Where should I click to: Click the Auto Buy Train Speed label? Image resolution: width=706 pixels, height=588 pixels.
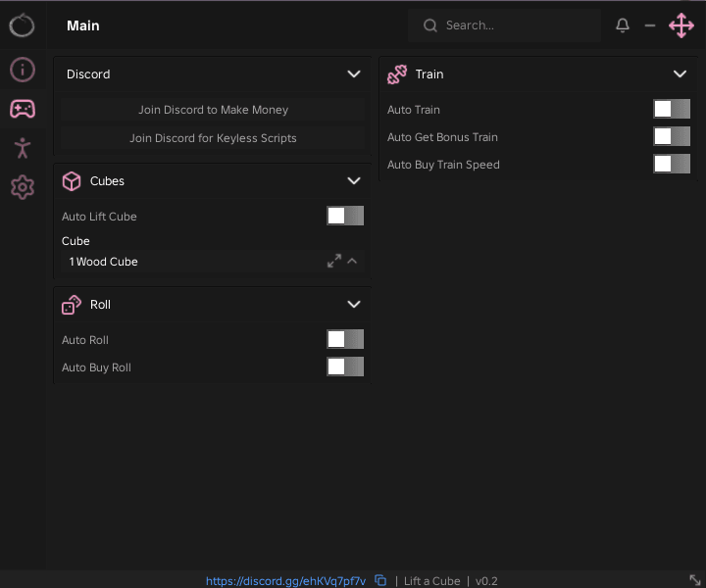coord(443,165)
